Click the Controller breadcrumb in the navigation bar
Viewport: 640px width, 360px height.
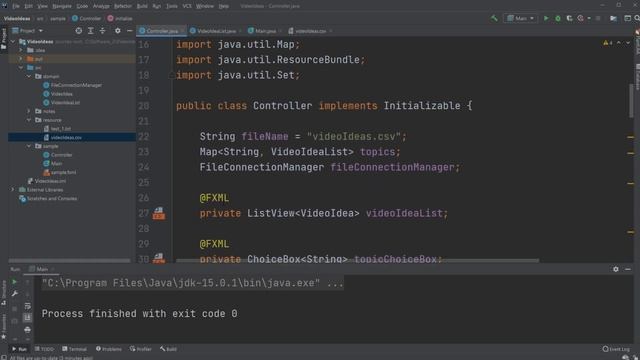click(86, 18)
